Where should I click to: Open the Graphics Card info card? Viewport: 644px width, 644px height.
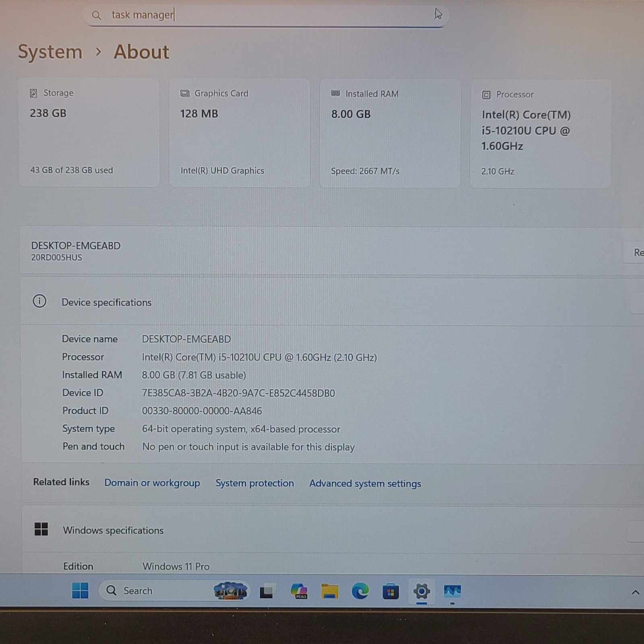pos(239,133)
